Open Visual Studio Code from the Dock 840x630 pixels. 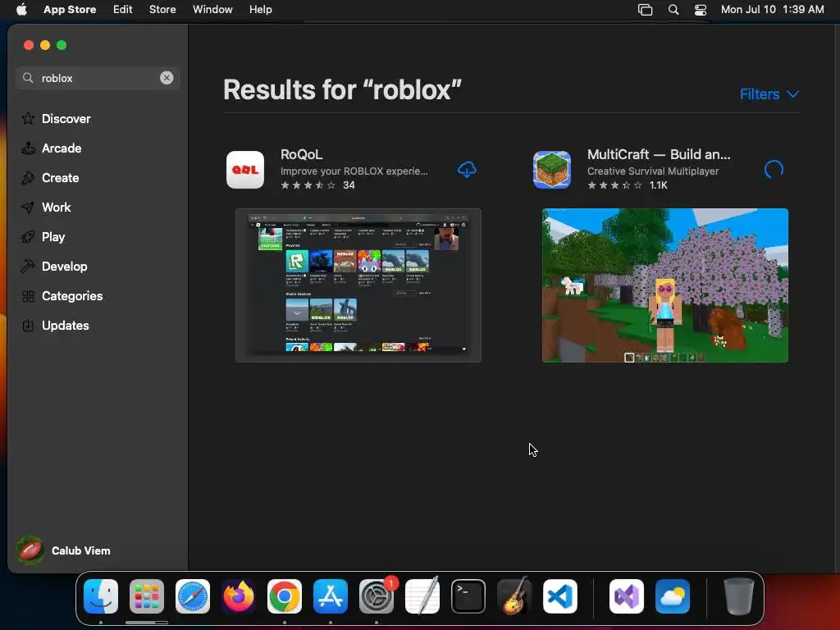pyautogui.click(x=560, y=596)
